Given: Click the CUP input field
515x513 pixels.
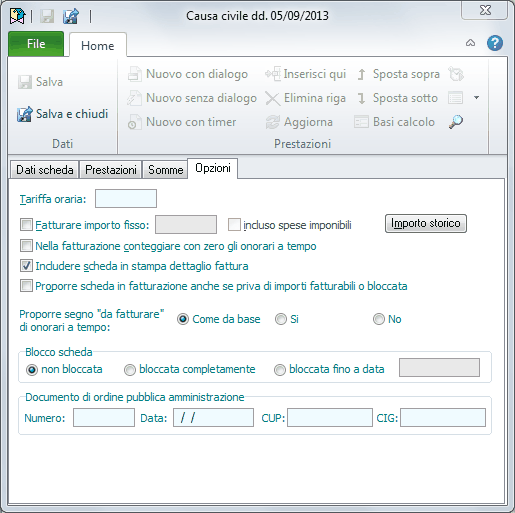Looking at the screenshot, I should tap(330, 417).
